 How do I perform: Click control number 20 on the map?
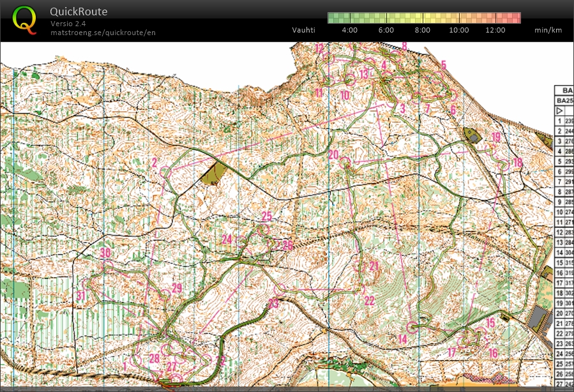coord(333,155)
